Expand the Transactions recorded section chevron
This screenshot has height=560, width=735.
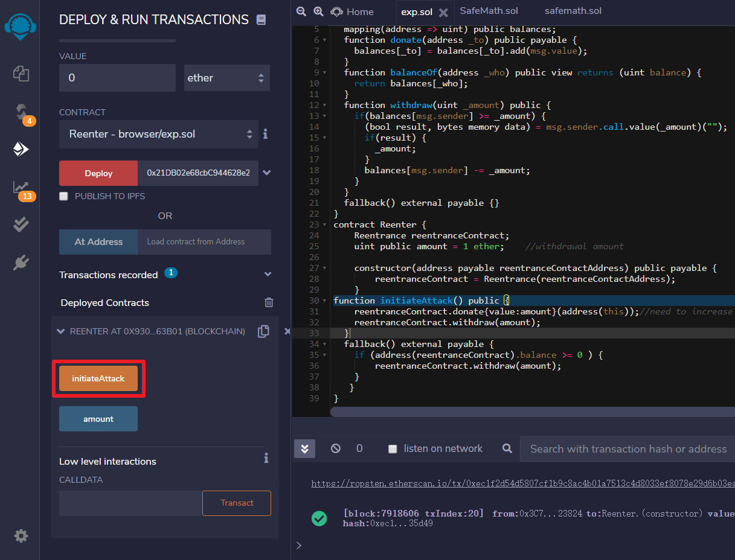268,275
